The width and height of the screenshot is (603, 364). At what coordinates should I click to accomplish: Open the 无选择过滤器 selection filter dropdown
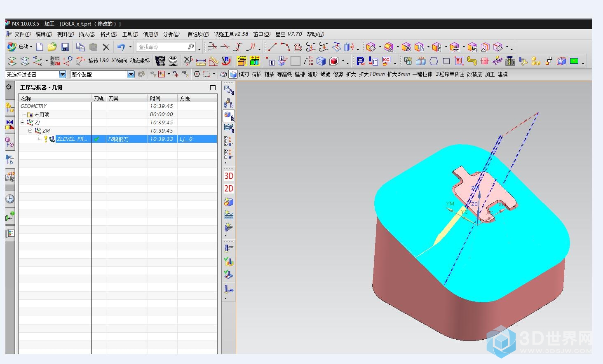coord(63,75)
